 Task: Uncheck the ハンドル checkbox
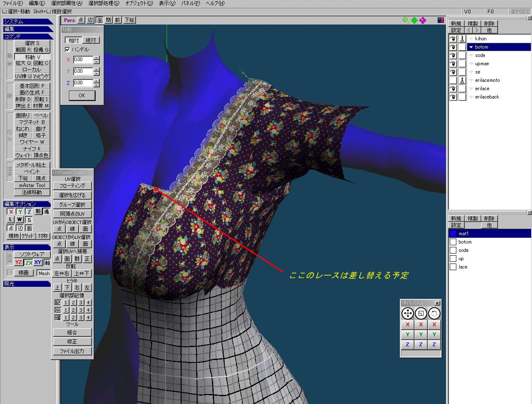coord(67,49)
